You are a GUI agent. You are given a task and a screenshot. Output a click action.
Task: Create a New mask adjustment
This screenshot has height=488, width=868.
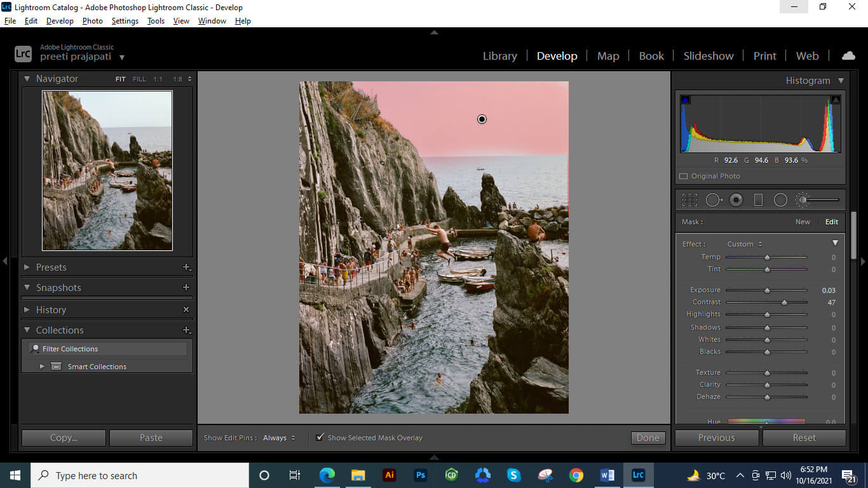click(x=803, y=222)
